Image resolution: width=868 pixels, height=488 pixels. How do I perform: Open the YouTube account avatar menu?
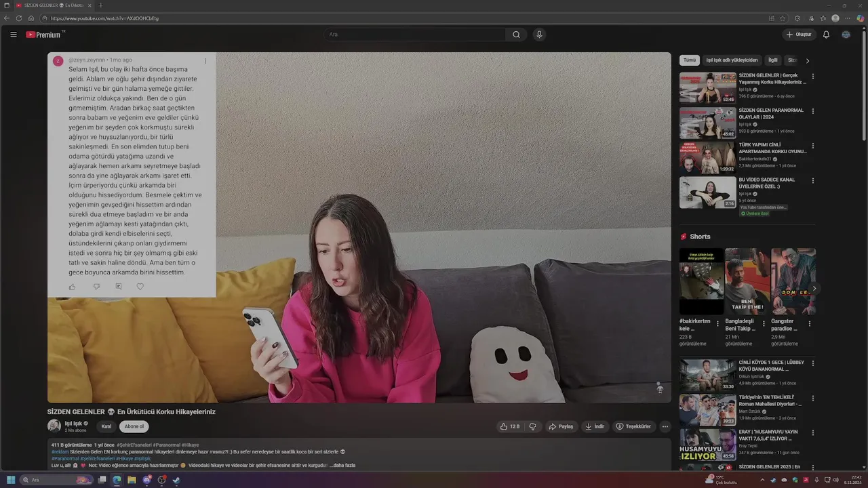[846, 35]
